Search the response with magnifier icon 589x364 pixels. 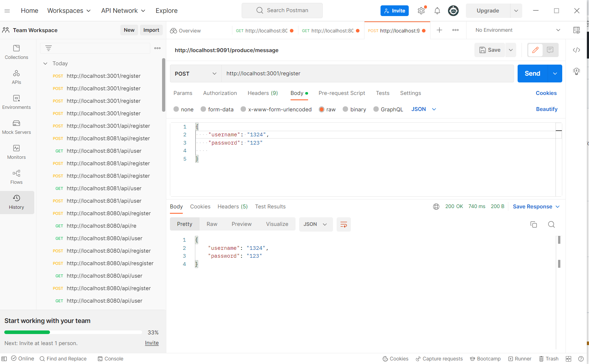[552, 224]
